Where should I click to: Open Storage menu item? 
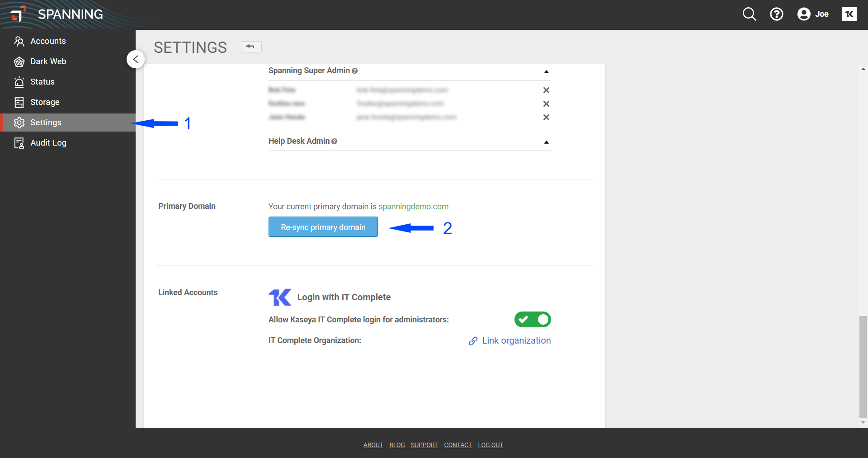tap(68, 102)
